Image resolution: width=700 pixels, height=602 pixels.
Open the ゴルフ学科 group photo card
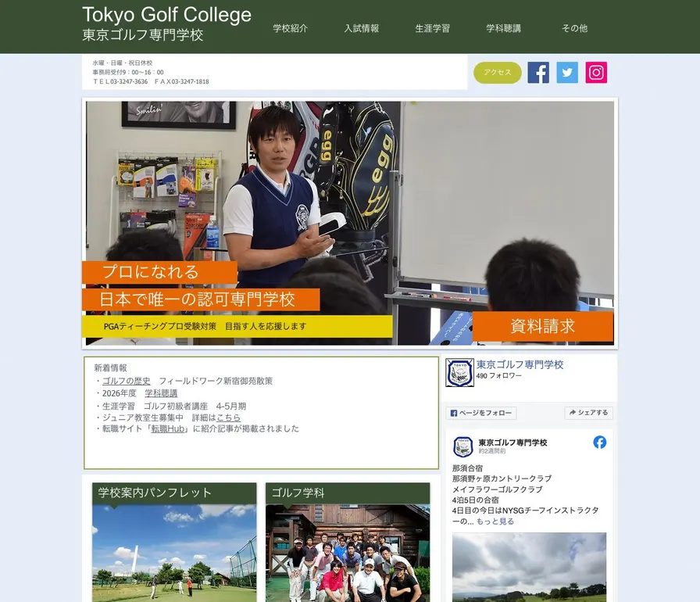[x=348, y=542]
